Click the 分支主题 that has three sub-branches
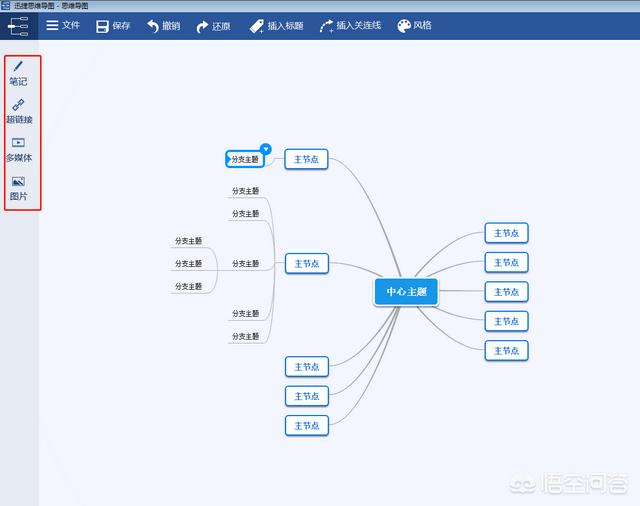The image size is (640, 506). pyautogui.click(x=245, y=263)
